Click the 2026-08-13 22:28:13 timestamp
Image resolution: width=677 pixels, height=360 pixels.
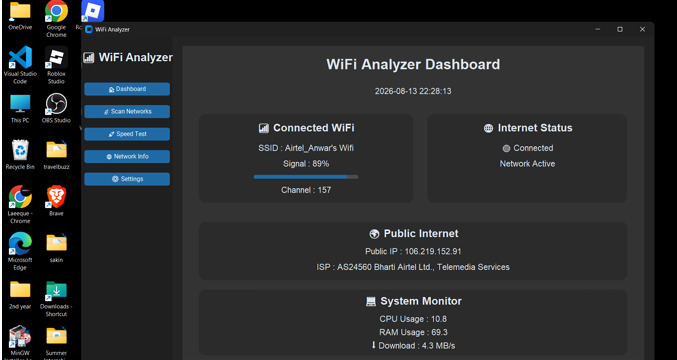(413, 91)
